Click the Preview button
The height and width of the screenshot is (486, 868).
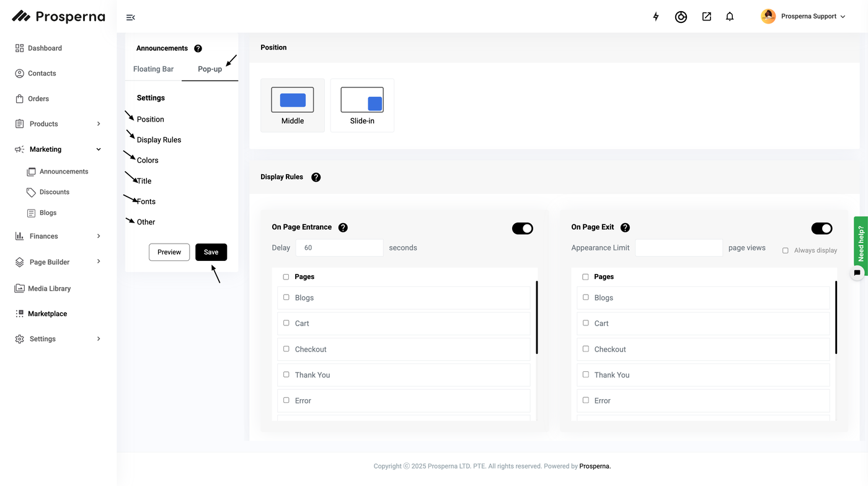169,252
